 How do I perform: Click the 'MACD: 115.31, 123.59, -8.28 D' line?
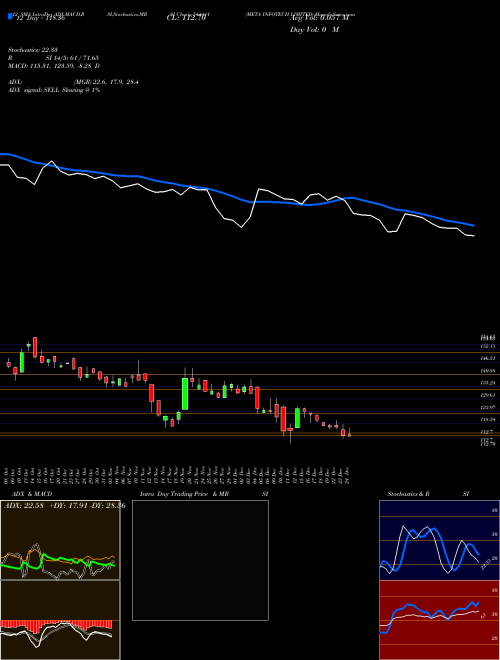(54, 66)
